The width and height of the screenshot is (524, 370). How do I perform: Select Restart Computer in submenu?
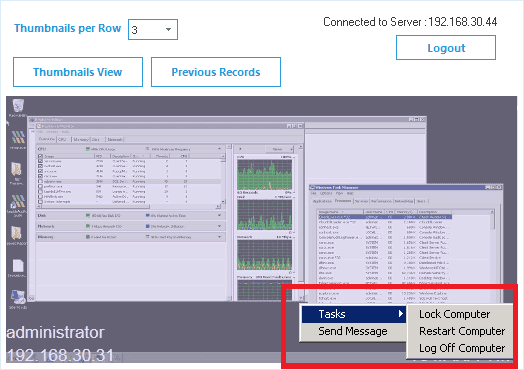click(x=462, y=331)
